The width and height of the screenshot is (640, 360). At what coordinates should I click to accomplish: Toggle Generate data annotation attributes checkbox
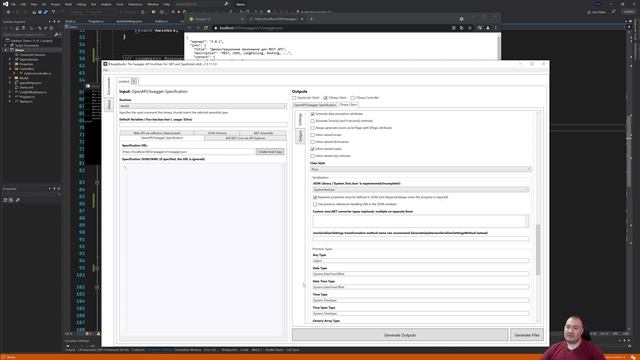pos(313,114)
